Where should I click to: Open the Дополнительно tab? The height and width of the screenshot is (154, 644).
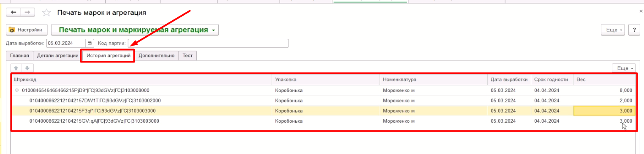(x=157, y=56)
